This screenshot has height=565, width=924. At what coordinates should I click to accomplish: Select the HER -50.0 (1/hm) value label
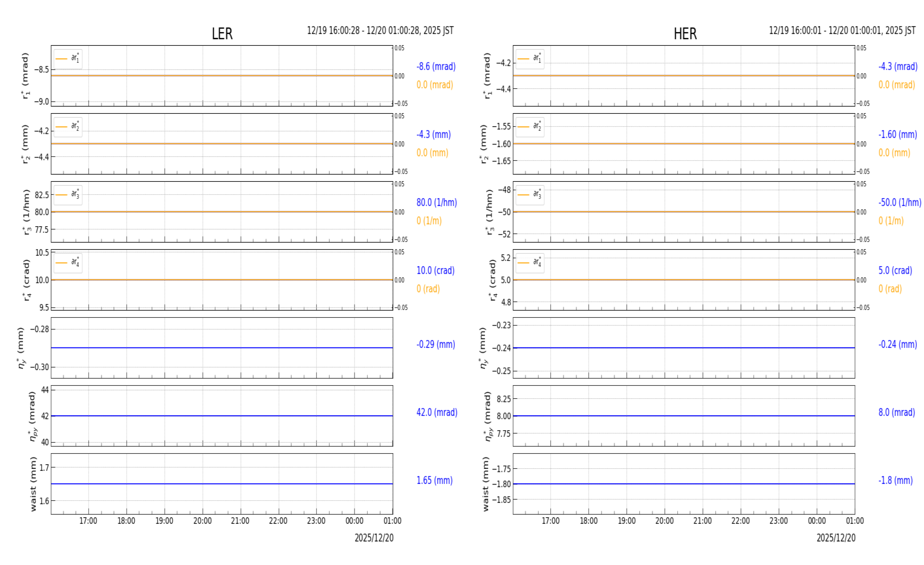(x=900, y=203)
